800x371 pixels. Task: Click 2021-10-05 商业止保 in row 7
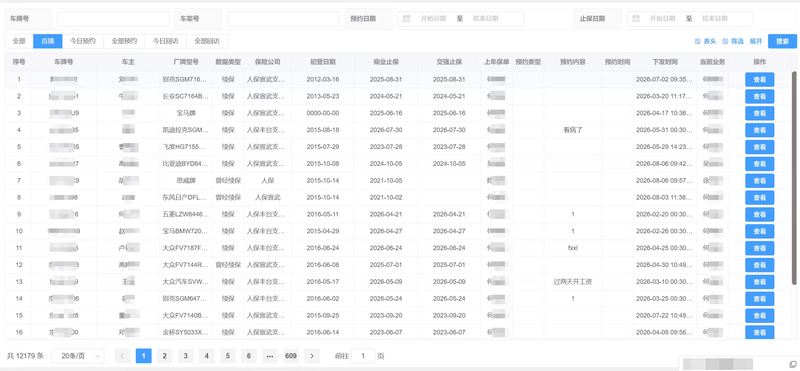coord(386,181)
